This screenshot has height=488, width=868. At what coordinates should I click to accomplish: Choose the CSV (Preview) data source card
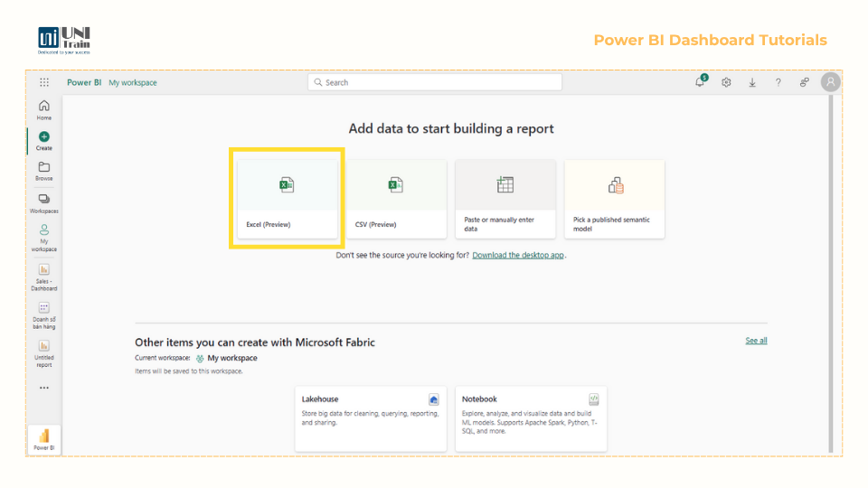tap(396, 199)
